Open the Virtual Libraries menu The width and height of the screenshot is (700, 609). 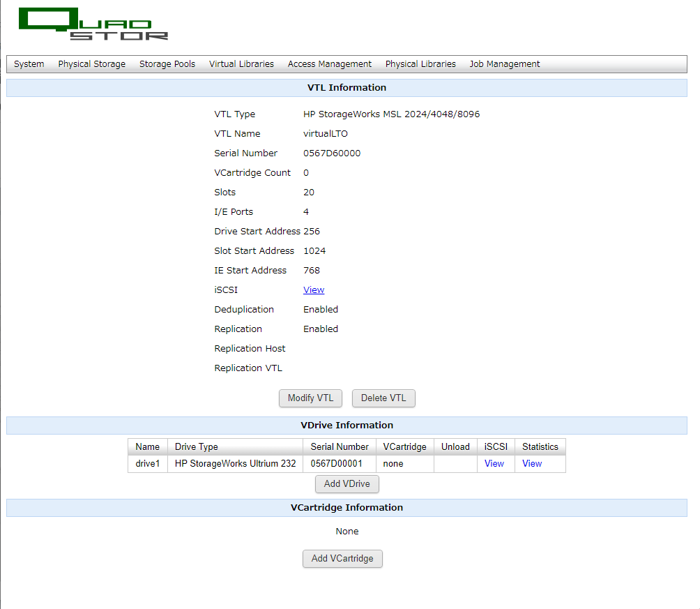pyautogui.click(x=241, y=64)
